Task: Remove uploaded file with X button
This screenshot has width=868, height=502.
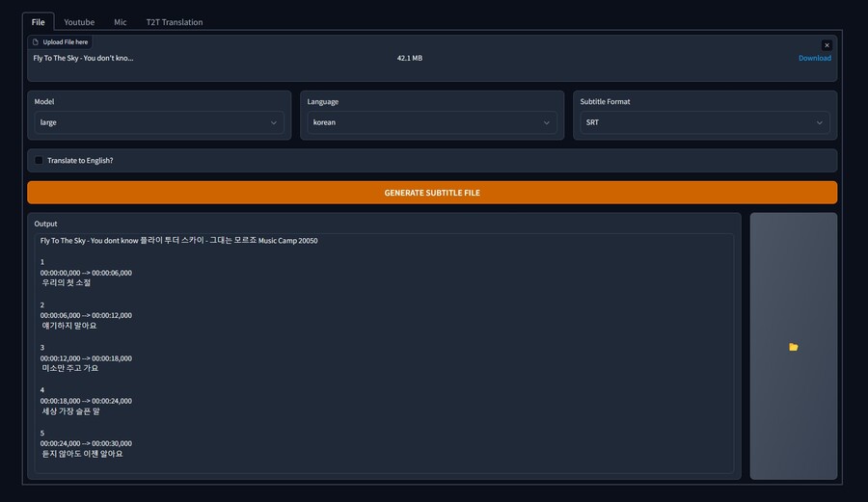Action: click(827, 45)
